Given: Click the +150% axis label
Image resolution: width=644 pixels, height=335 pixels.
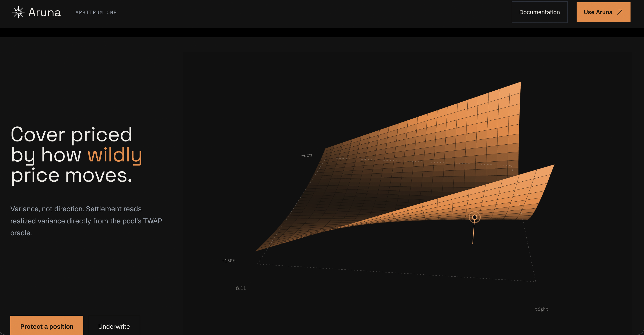Looking at the screenshot, I should (229, 261).
